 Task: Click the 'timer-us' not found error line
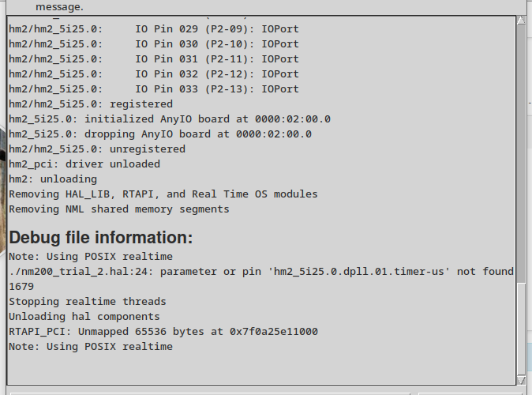(x=261, y=272)
